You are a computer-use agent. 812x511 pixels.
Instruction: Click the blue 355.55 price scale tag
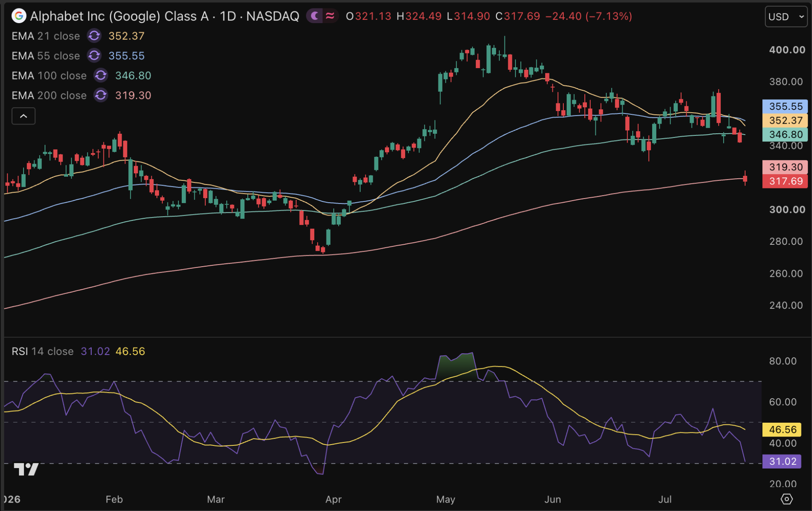(x=785, y=106)
